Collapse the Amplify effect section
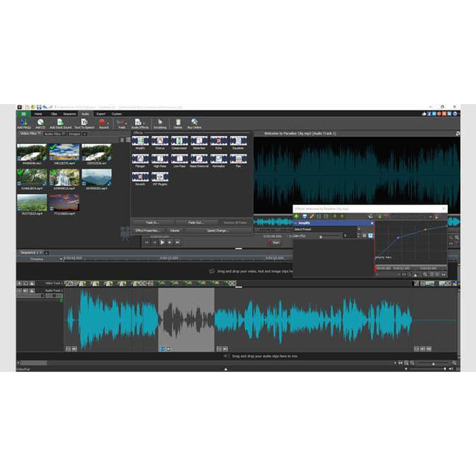 tap(295, 223)
